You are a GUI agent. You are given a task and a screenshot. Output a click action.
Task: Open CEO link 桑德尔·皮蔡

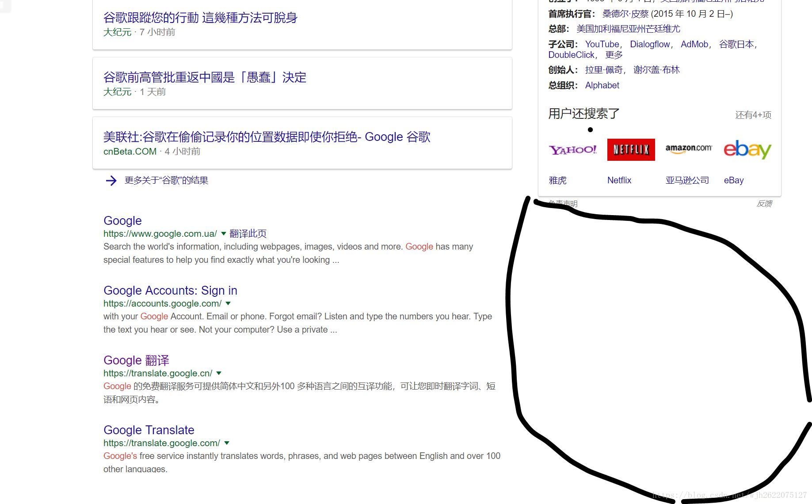point(625,14)
